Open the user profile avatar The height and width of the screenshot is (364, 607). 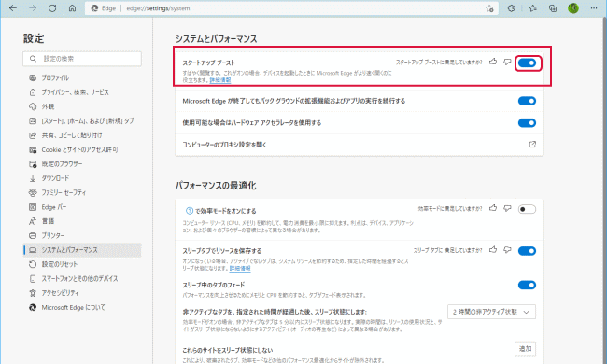(573, 8)
